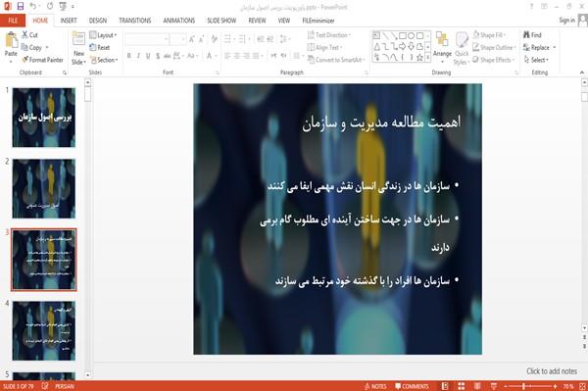Switch to the DESIGN tab
The width and height of the screenshot is (588, 391).
click(97, 21)
